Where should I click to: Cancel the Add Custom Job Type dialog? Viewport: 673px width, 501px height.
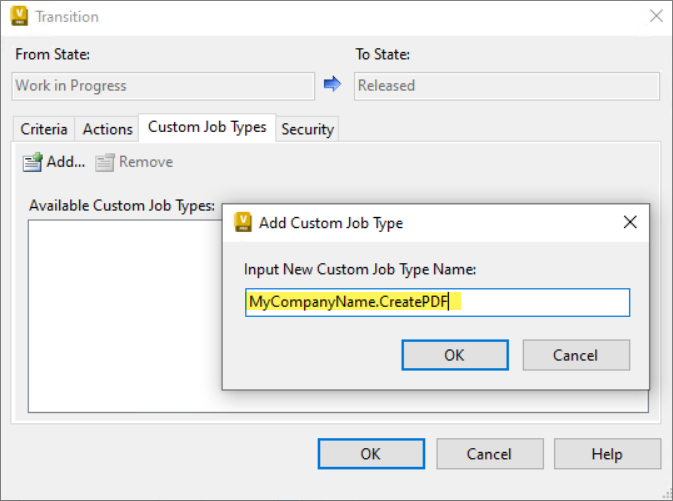click(x=576, y=355)
